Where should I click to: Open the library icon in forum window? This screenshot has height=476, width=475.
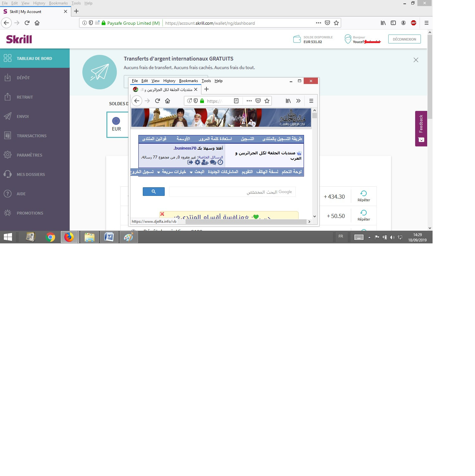pyautogui.click(x=288, y=101)
